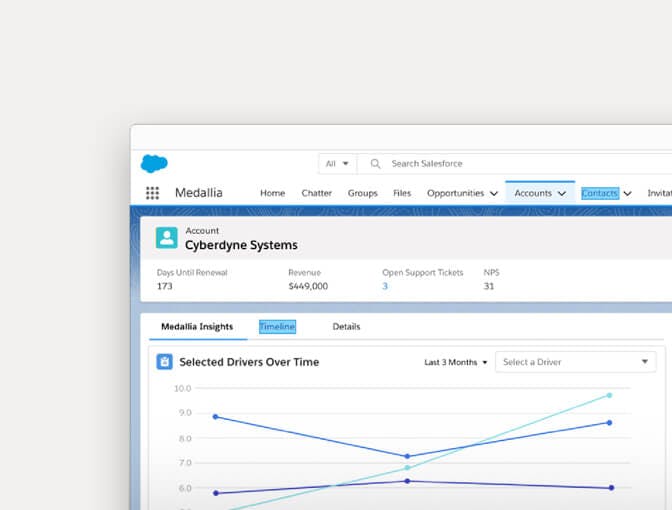Click the Cyberdyne Systems account name
The image size is (672, 510).
click(x=241, y=245)
